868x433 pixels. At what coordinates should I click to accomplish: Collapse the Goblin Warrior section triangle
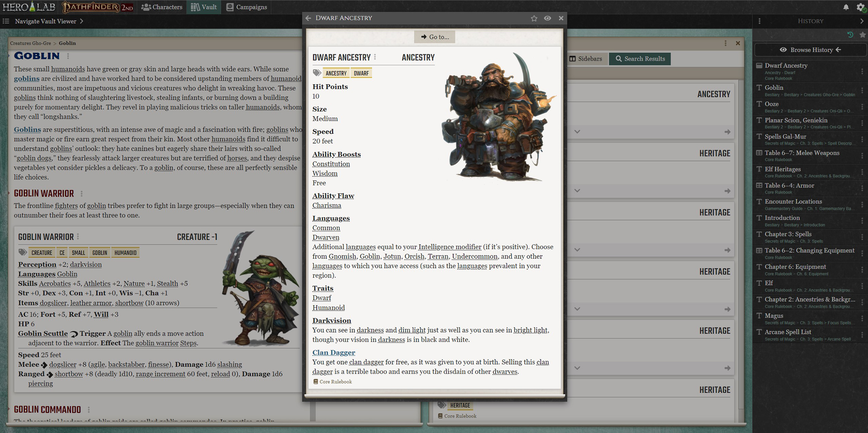(x=9, y=193)
